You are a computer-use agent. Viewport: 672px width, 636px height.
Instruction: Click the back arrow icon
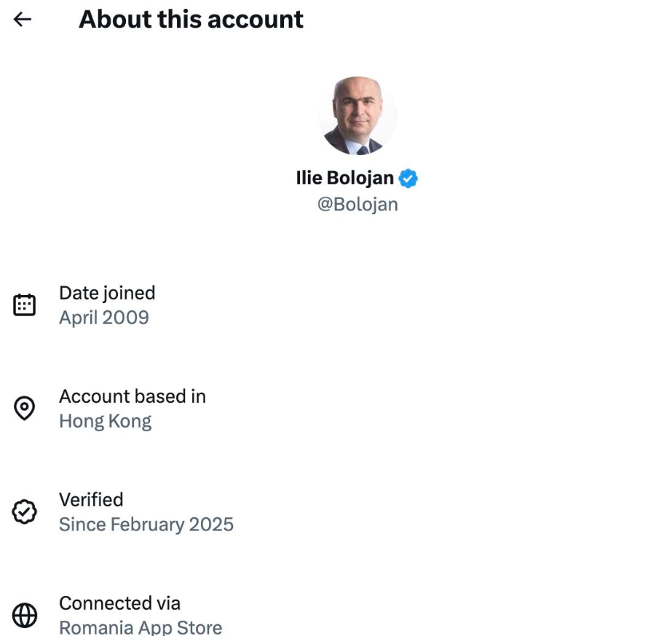(x=23, y=20)
